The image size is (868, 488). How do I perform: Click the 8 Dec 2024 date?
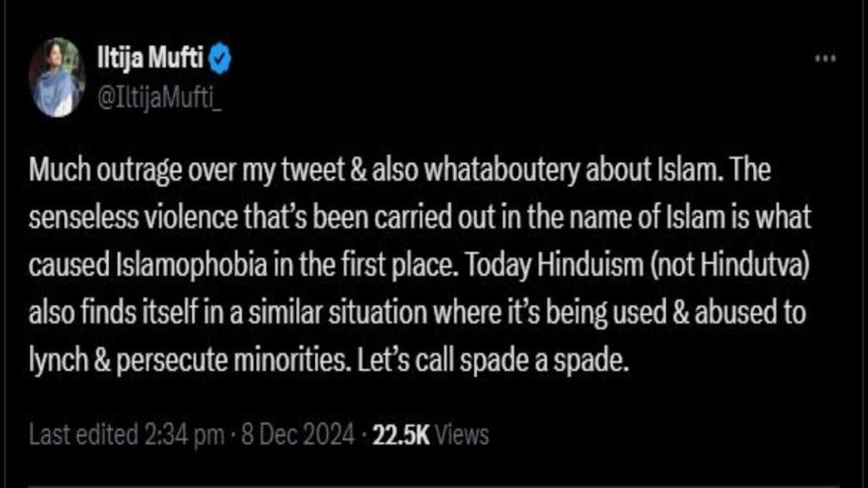(295, 435)
